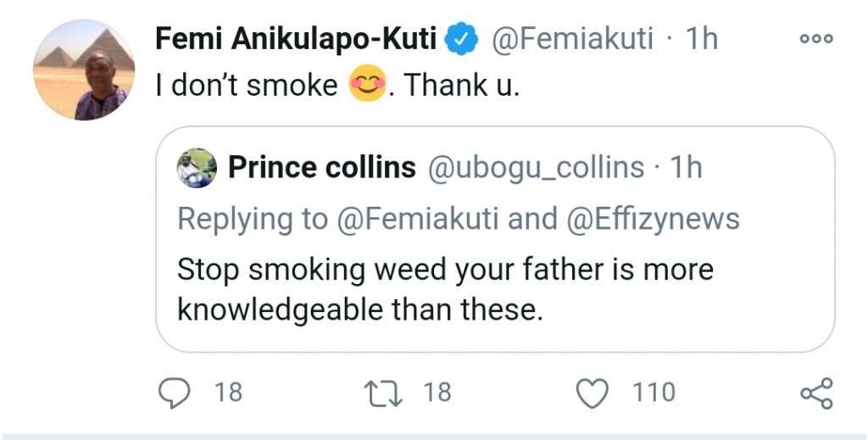
Task: Open the three-dot more options menu
Action: [816, 38]
